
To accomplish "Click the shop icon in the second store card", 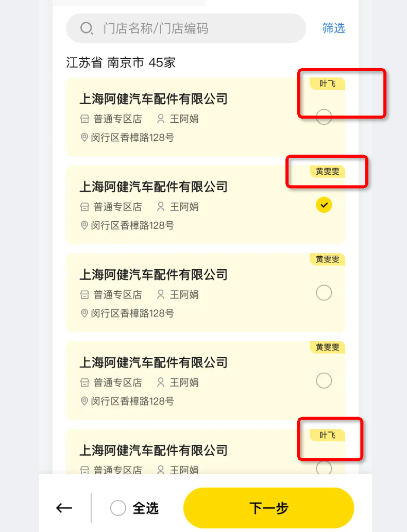I will click(84, 207).
